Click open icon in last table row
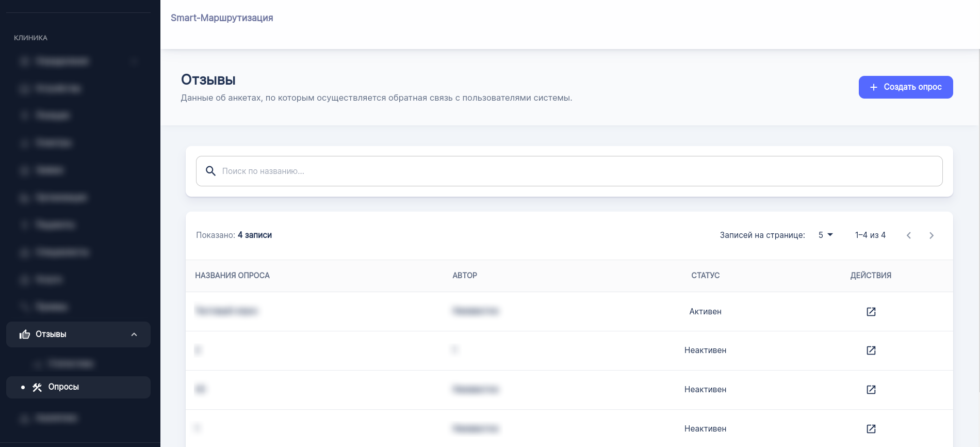The image size is (980, 447). pos(871,429)
